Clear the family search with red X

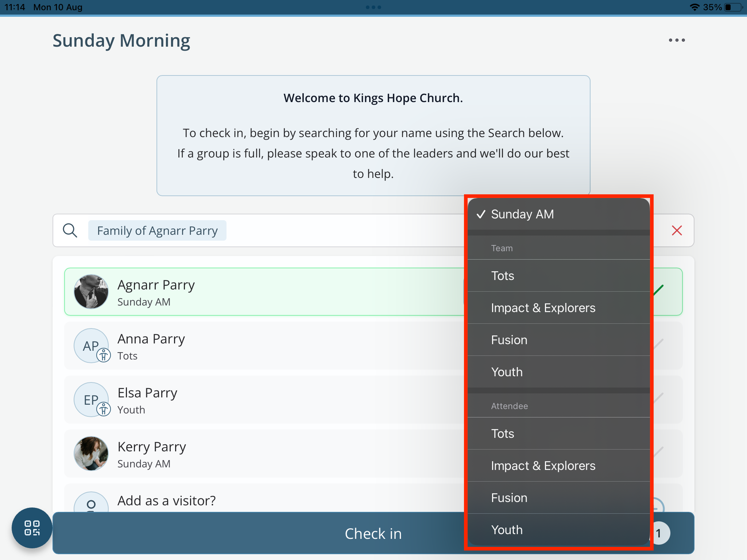(677, 230)
